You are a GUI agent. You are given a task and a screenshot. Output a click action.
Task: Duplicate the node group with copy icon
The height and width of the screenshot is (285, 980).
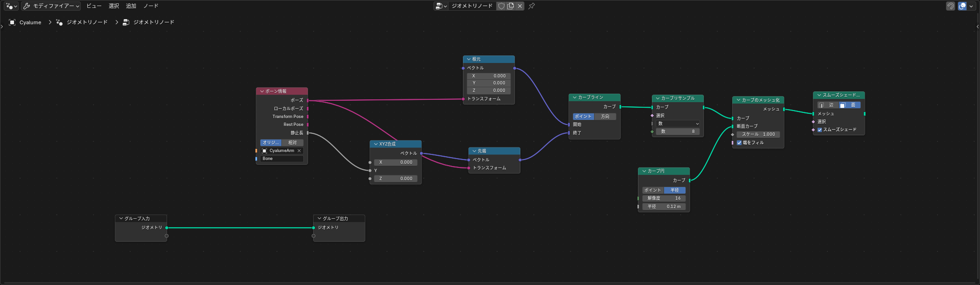(x=511, y=6)
